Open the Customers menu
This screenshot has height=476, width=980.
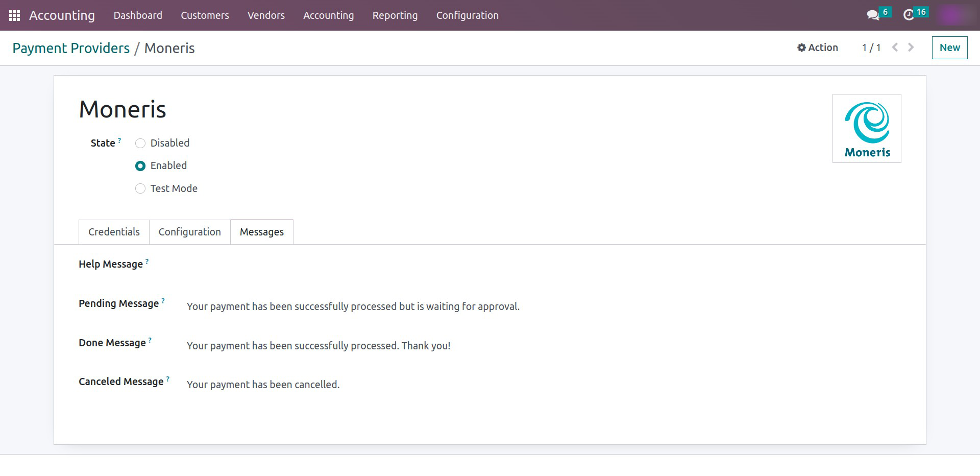[x=205, y=15]
